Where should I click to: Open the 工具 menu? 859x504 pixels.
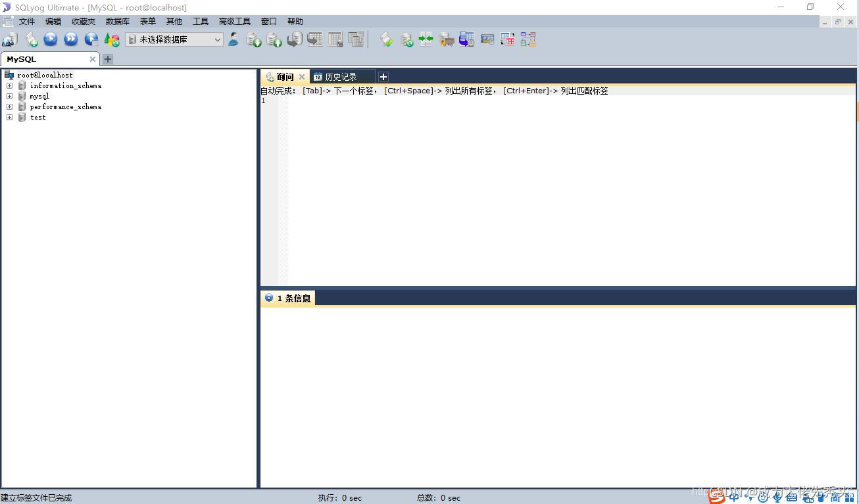(201, 22)
